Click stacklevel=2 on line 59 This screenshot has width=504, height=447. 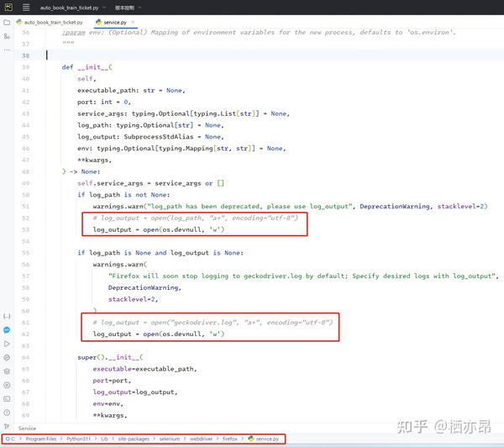pos(132,299)
